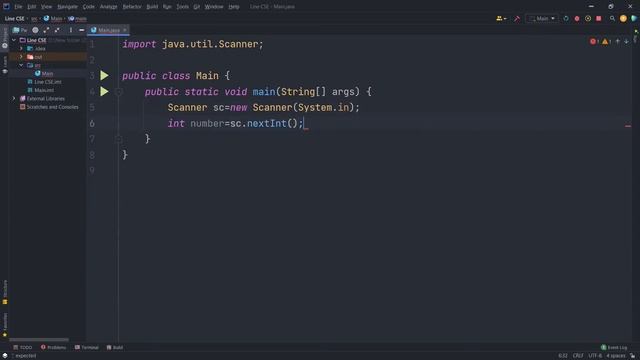This screenshot has height=360, width=640.
Task: Hide the project tool window
Action: click(x=82, y=30)
